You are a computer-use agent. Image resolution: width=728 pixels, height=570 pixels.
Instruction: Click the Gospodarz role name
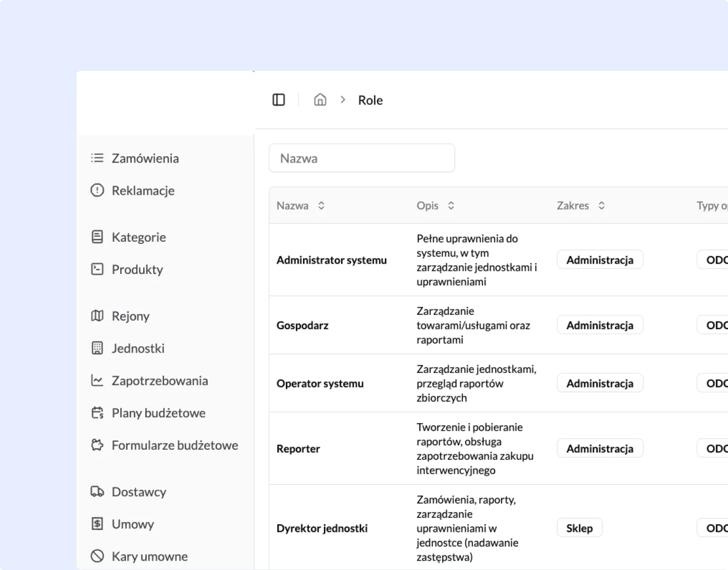(303, 325)
